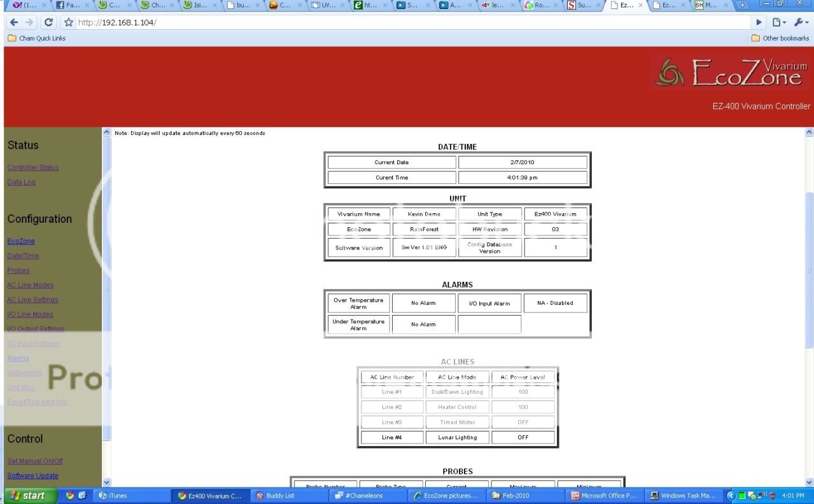
Task: Go to AC Line Modes configuration
Action: (31, 285)
